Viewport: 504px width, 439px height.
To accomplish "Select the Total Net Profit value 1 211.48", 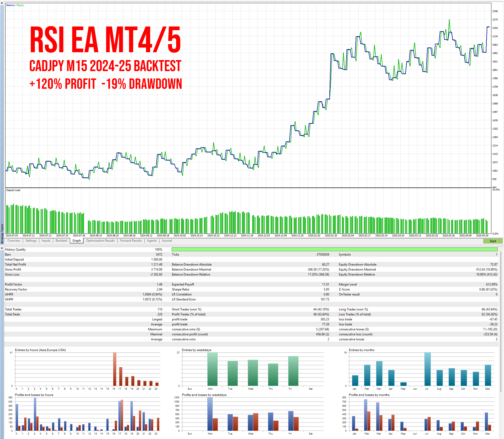I will pos(156,265).
